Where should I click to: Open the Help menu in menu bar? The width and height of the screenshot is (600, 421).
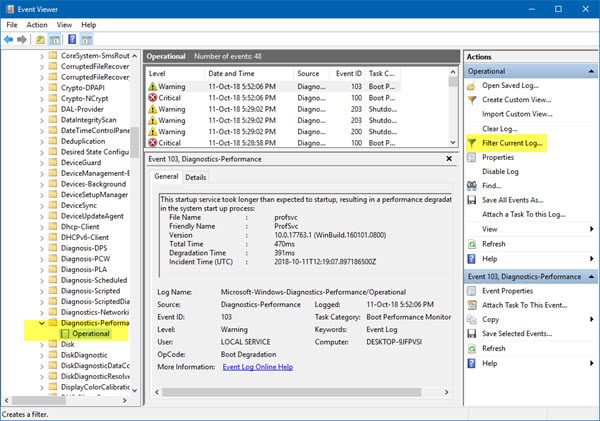pyautogui.click(x=88, y=25)
